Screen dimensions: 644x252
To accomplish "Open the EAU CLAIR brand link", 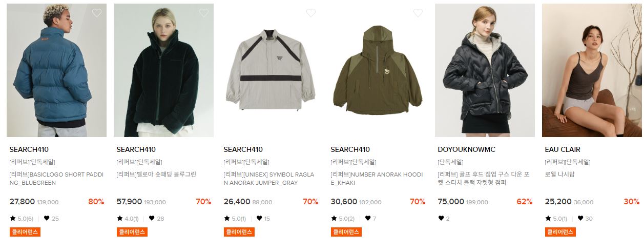I will point(563,150).
